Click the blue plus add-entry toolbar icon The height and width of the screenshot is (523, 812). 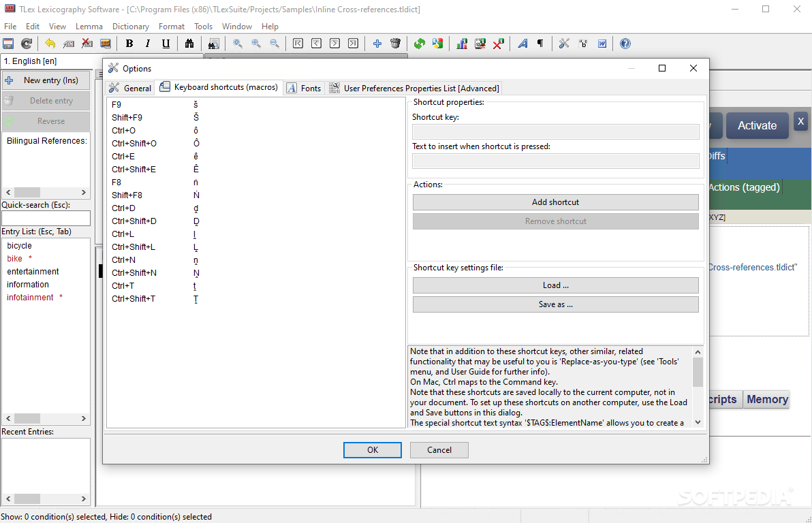(x=377, y=44)
